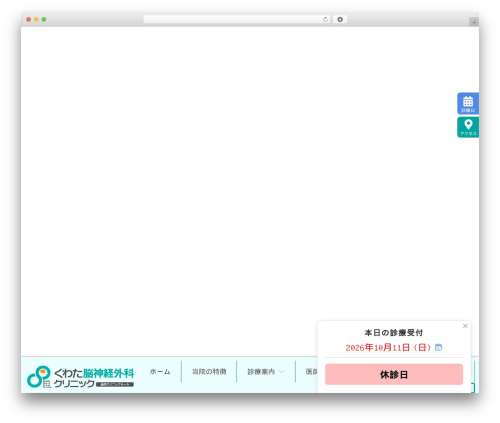Open a new browser tab with plus
Screen dimensions: 500x423
[x=474, y=22]
